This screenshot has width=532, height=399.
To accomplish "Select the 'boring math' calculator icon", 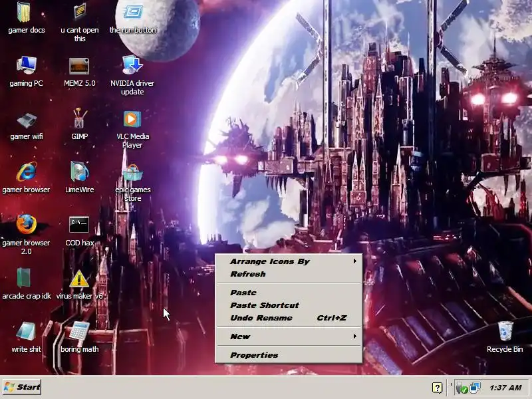I will (79, 331).
